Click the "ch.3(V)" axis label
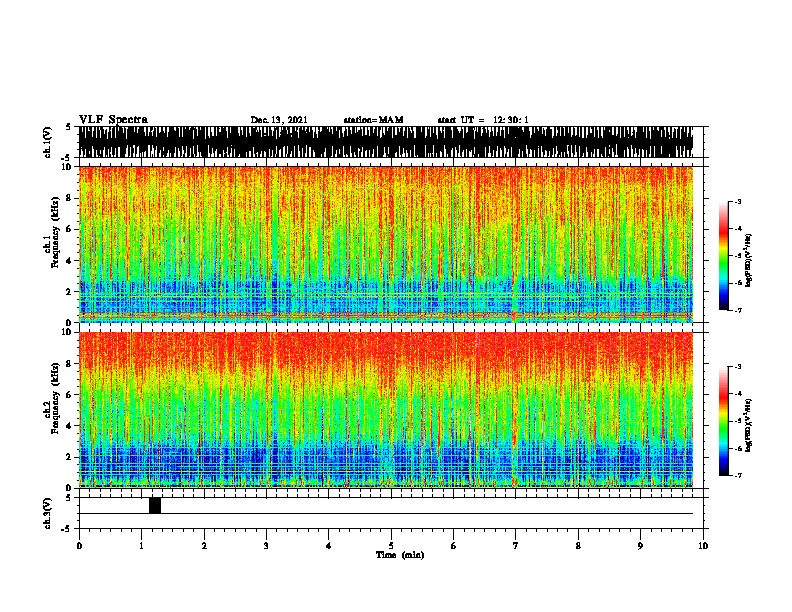792x612 pixels. click(47, 513)
